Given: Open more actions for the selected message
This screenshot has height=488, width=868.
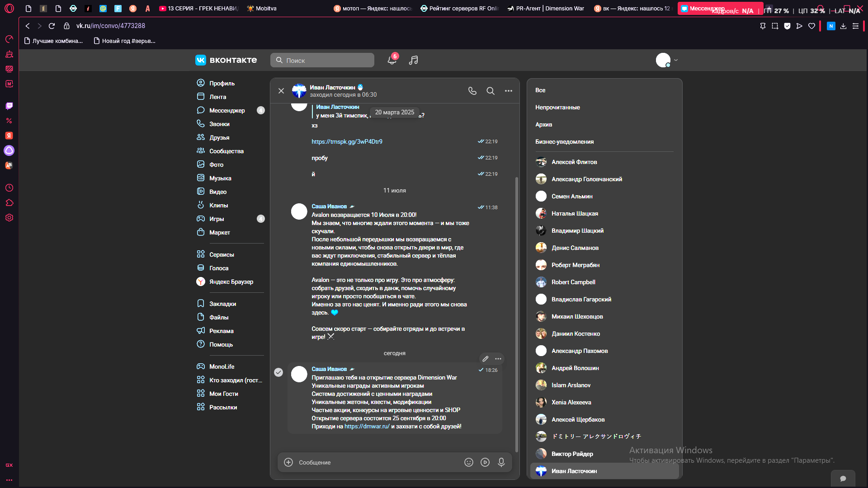Looking at the screenshot, I should [498, 359].
